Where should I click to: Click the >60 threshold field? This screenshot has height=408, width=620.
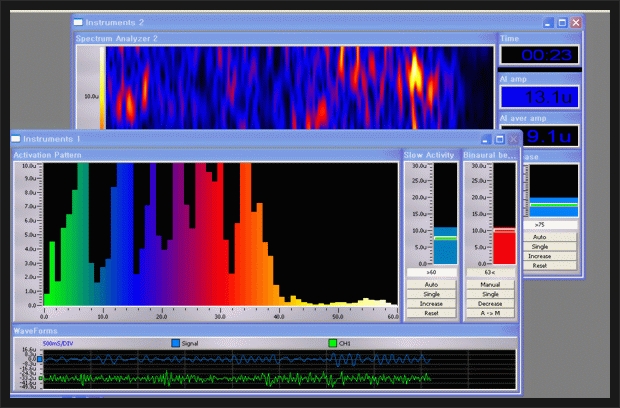pyautogui.click(x=431, y=272)
